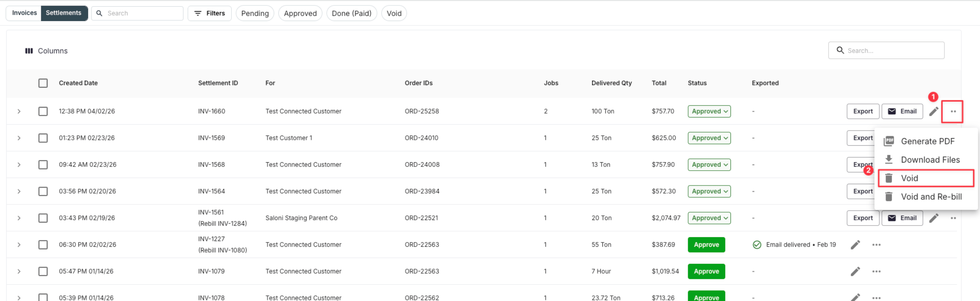Image resolution: width=980 pixels, height=301 pixels.
Task: Click green Approve button for INV-1079
Action: pyautogui.click(x=706, y=271)
